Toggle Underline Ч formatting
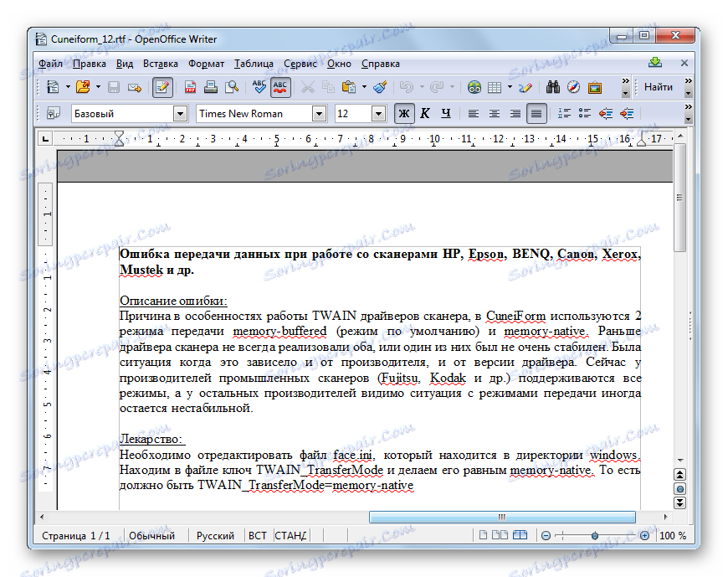This screenshot has width=728, height=577. (446, 113)
